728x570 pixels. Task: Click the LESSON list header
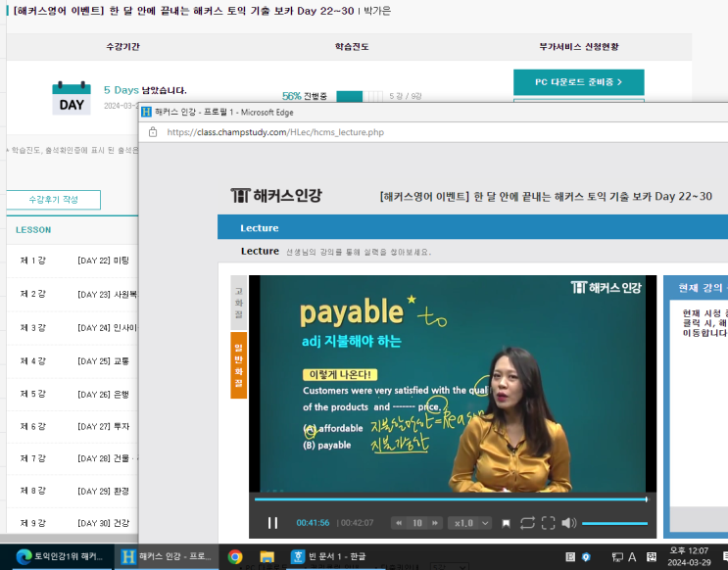(33, 230)
